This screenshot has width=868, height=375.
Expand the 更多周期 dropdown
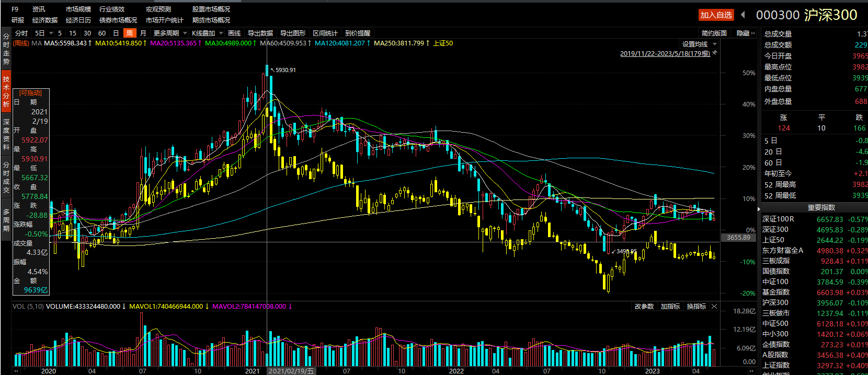click(170, 33)
